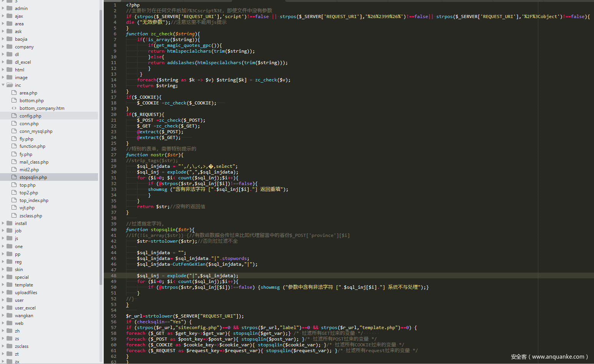Click the code-file icon beside bottom_company.htm
Viewport: 594px width, 364px height.
[14, 108]
